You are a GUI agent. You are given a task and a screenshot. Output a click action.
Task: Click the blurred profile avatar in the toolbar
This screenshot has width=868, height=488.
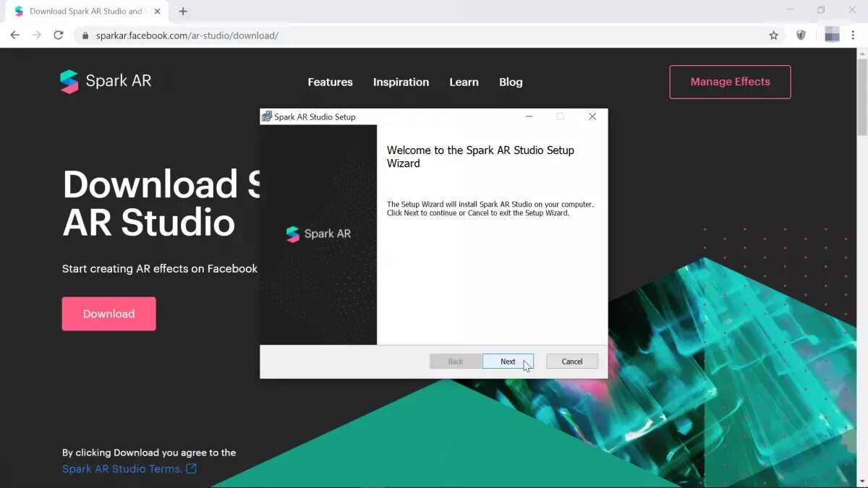pos(832,35)
